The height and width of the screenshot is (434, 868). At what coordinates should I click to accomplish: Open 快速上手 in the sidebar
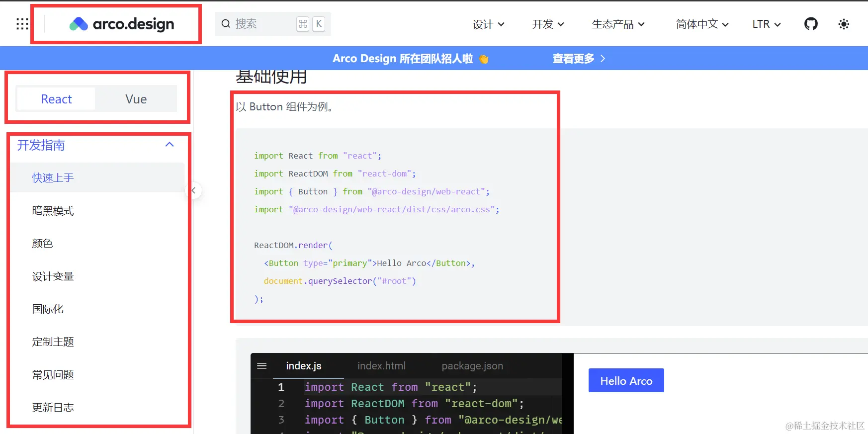pyautogui.click(x=97, y=177)
